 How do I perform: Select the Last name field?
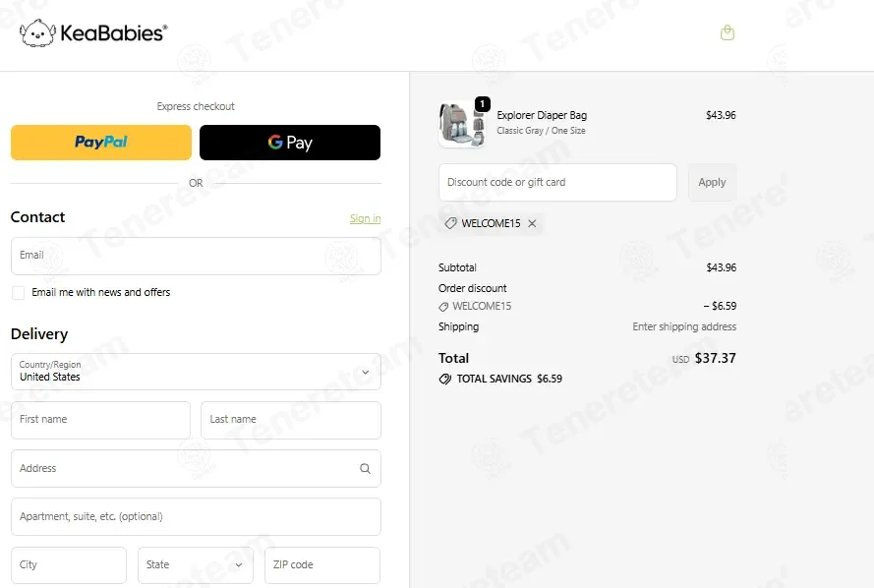(290, 420)
